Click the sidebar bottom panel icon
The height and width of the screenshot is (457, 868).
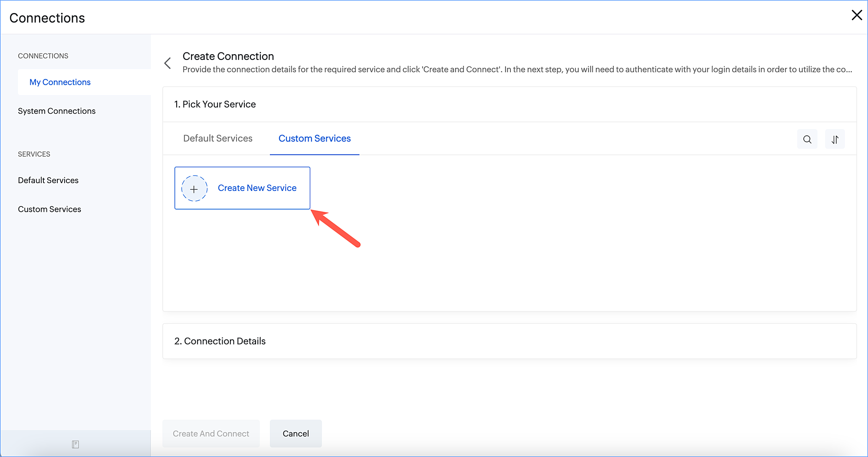[x=75, y=444]
